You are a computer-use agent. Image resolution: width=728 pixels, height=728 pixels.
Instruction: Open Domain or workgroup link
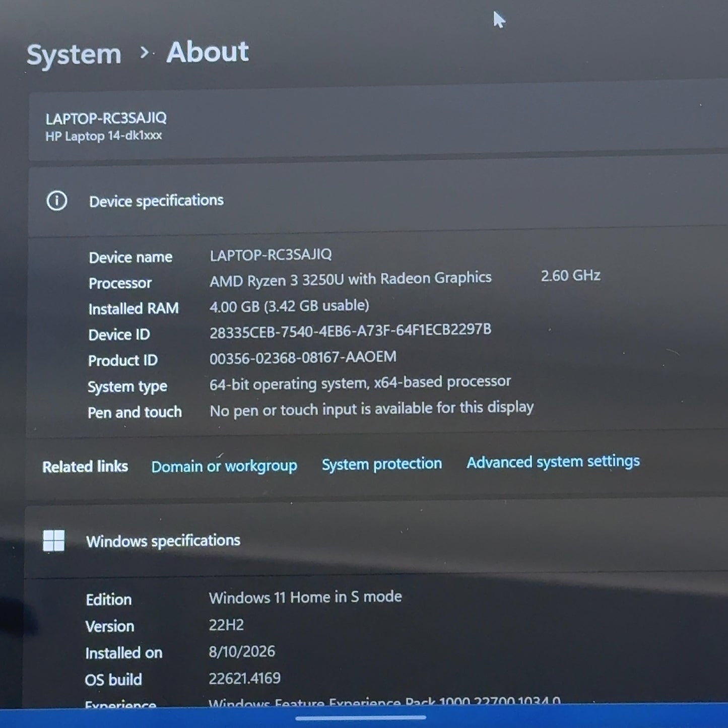pos(224,466)
